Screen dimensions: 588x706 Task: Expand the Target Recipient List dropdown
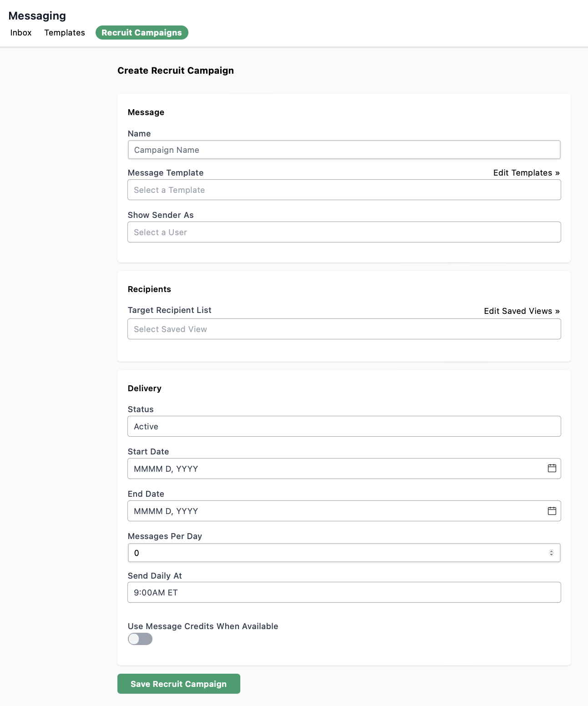pyautogui.click(x=344, y=329)
